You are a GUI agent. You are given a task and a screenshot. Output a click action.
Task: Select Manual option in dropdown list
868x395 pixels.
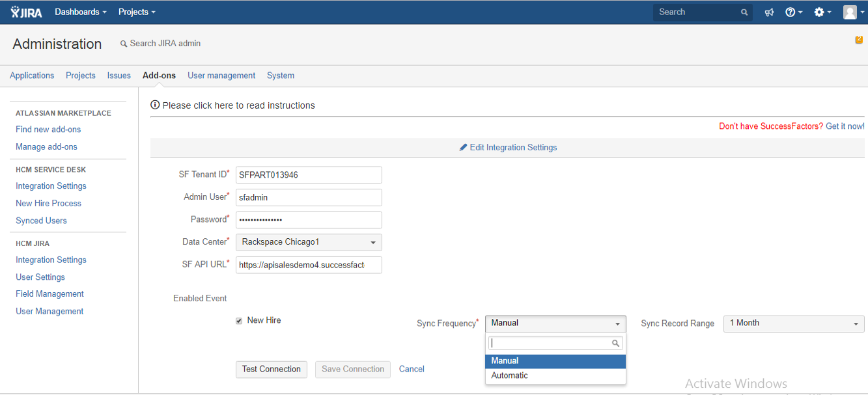pos(555,361)
